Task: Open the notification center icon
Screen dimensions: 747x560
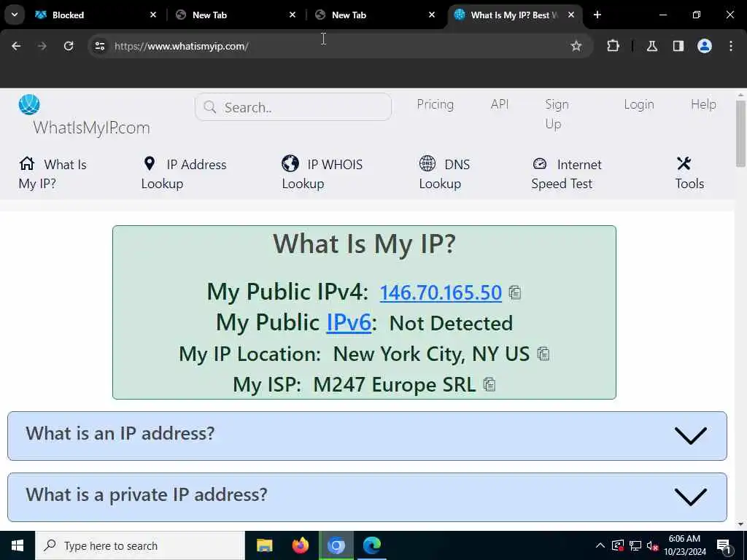Action: point(724,545)
